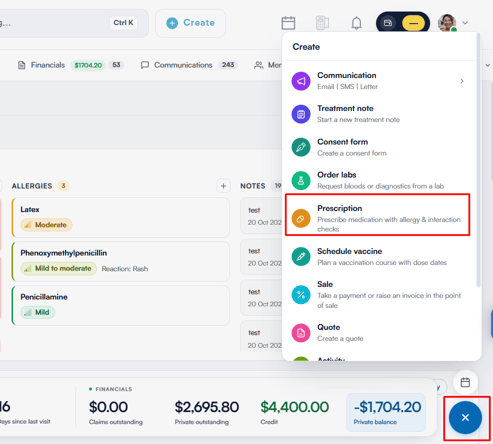This screenshot has height=444, width=493.
Task: Click the Mild to moderate badge
Action: [x=59, y=268]
